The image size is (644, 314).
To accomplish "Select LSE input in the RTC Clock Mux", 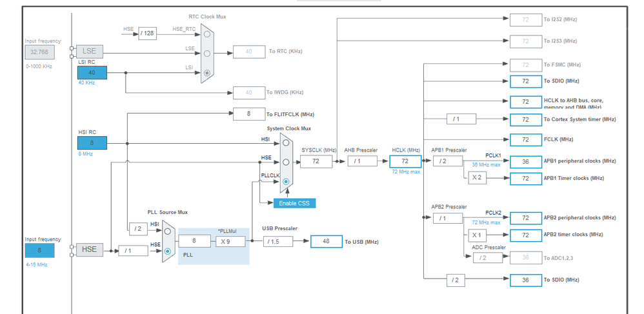I will pos(207,54).
